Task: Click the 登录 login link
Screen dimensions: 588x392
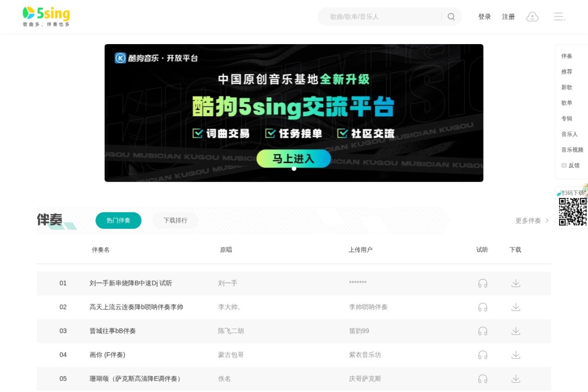Action: (484, 16)
